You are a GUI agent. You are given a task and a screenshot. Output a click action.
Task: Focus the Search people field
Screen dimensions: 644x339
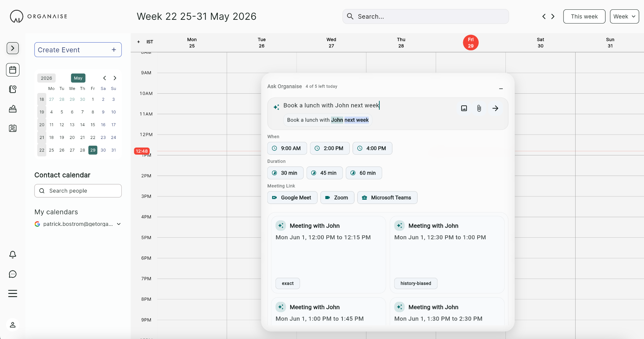coord(78,191)
